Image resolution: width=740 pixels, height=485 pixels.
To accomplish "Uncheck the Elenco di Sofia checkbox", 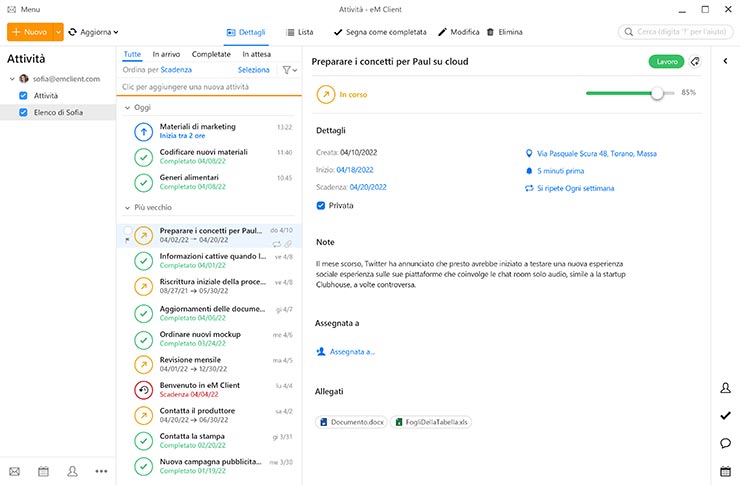I will click(x=24, y=113).
